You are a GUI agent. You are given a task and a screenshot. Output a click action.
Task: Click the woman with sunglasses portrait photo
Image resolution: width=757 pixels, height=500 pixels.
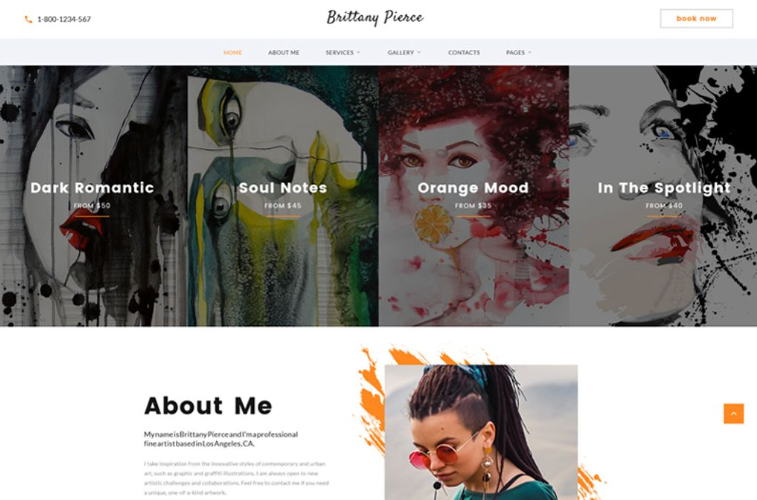pos(481,432)
